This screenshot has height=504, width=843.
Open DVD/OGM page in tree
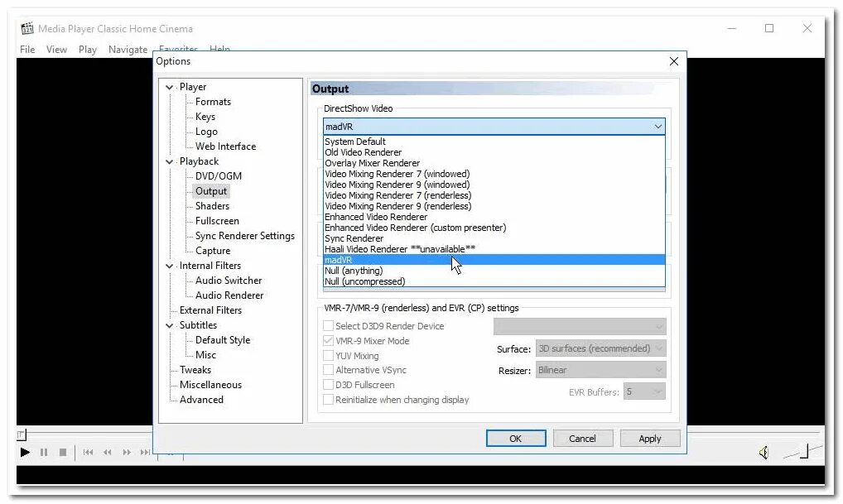[x=219, y=176]
